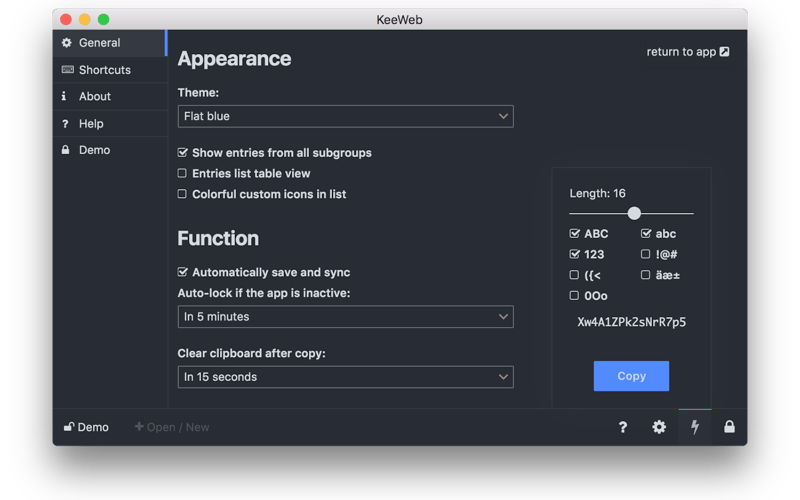
Task: Click the plus icon for Open / New
Action: coord(139,426)
